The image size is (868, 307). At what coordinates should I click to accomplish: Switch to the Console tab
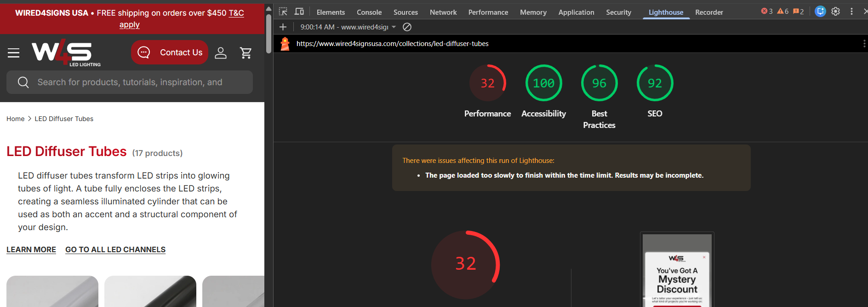pos(369,12)
